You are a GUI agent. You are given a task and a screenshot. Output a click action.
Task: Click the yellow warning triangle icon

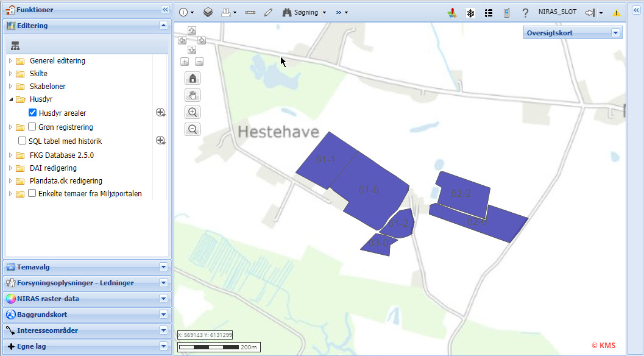tap(617, 12)
